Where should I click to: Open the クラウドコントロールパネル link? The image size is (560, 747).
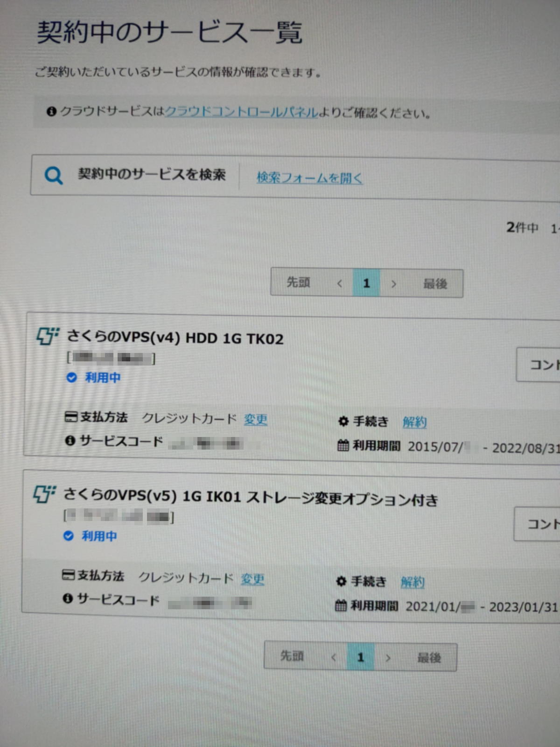[x=241, y=112]
